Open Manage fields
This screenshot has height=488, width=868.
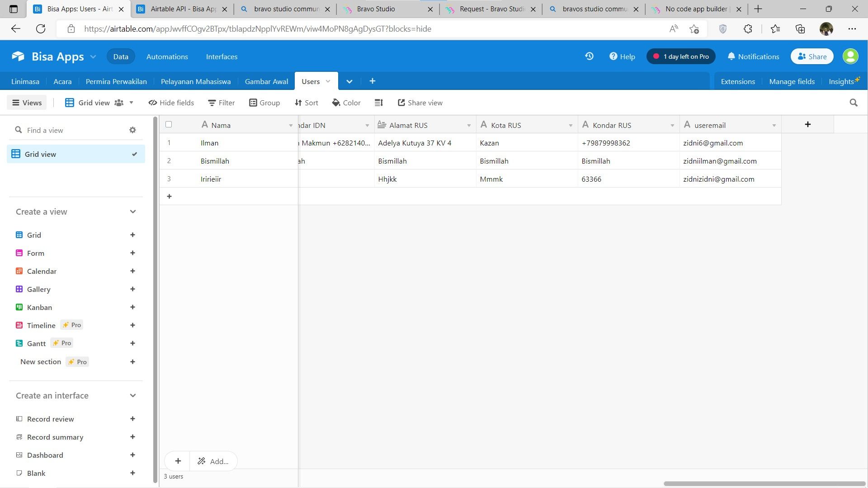click(x=792, y=81)
